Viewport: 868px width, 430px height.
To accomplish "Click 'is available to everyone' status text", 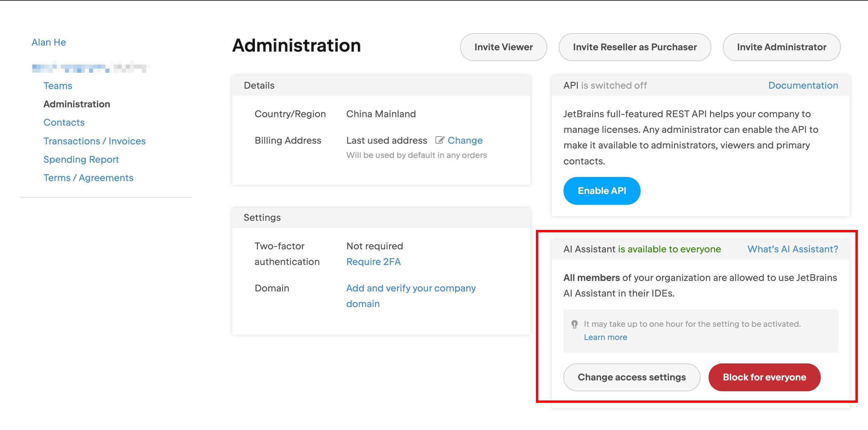I will (669, 249).
